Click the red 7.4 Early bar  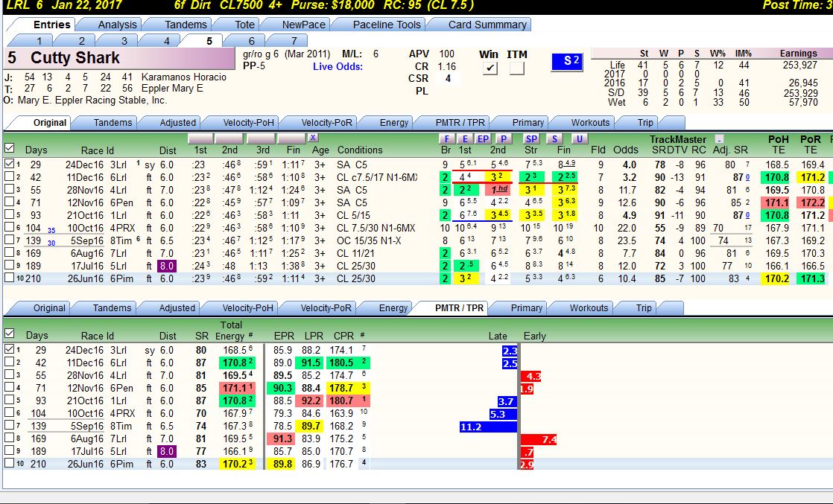[539, 439]
